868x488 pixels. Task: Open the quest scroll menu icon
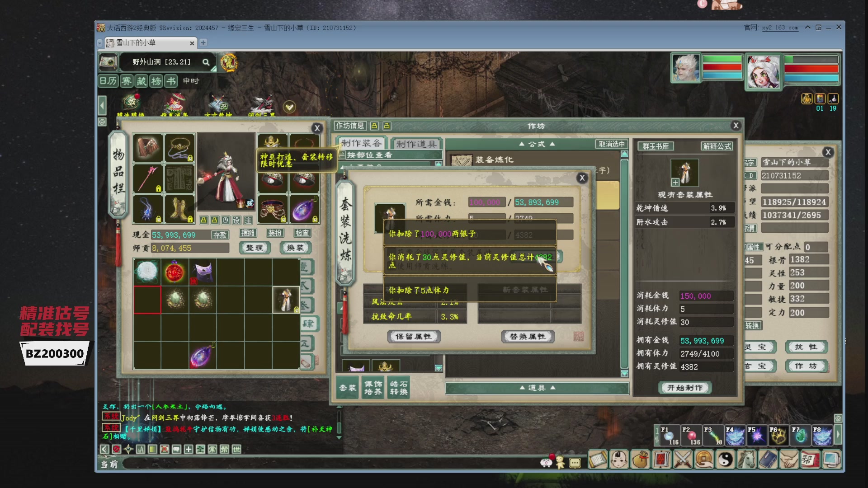click(598, 460)
